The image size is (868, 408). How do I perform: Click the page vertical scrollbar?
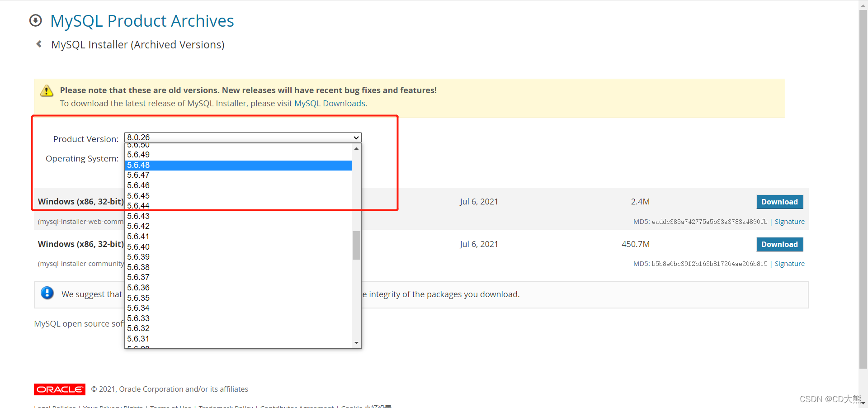(x=863, y=190)
